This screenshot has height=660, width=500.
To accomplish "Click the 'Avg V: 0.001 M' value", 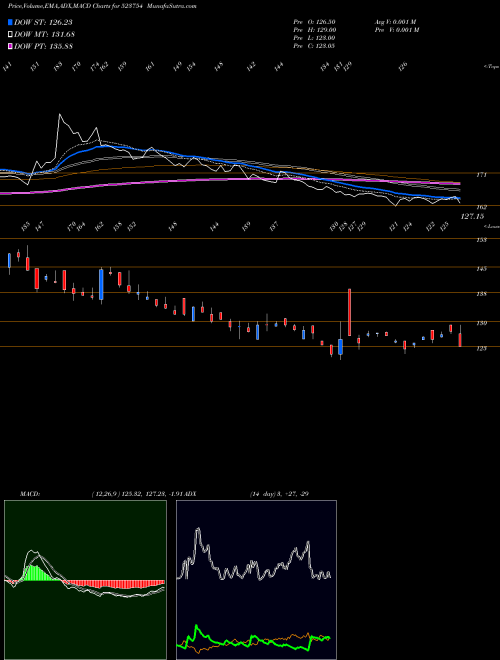I will click(x=395, y=22).
